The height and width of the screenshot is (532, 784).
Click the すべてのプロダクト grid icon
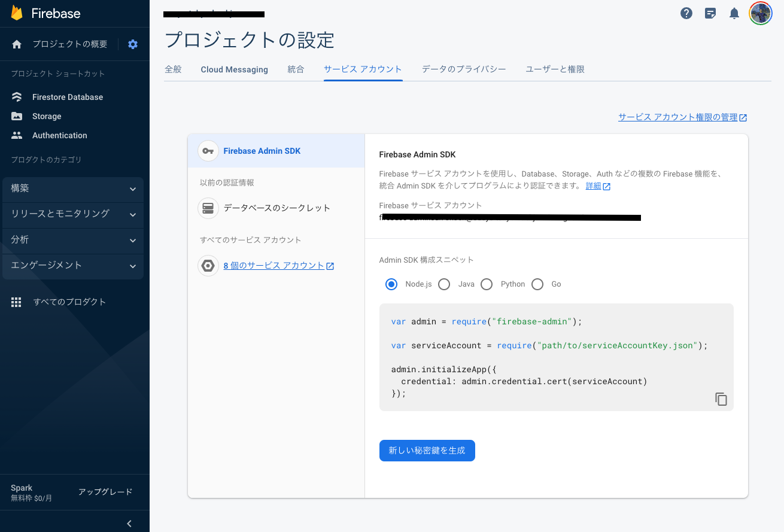pos(16,302)
